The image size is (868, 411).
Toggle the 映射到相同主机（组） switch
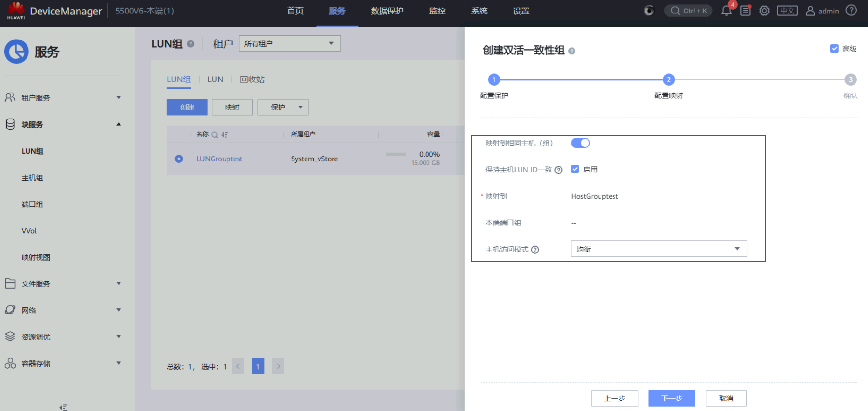(x=580, y=143)
